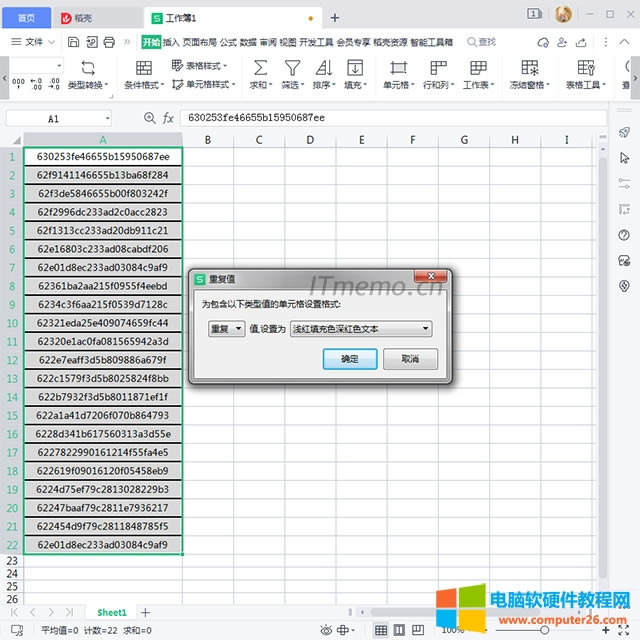
Task: Click the 工作表 (Worksheet) icon
Action: 475,68
